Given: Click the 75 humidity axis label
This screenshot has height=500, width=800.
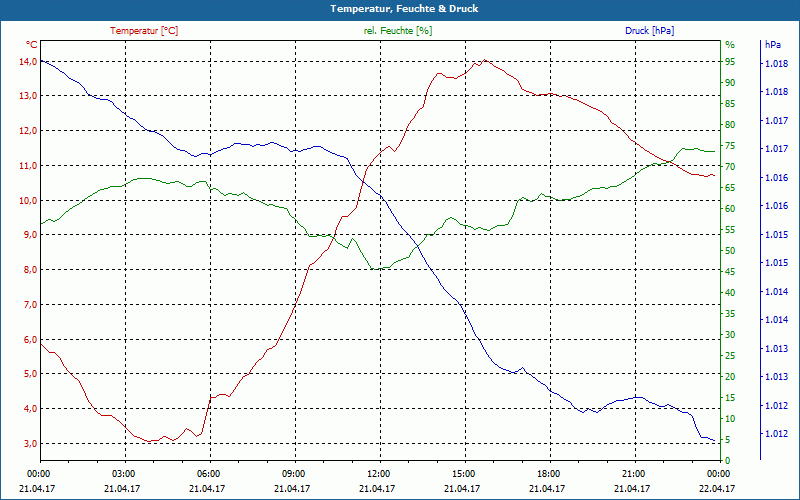Looking at the screenshot, I should 730,146.
